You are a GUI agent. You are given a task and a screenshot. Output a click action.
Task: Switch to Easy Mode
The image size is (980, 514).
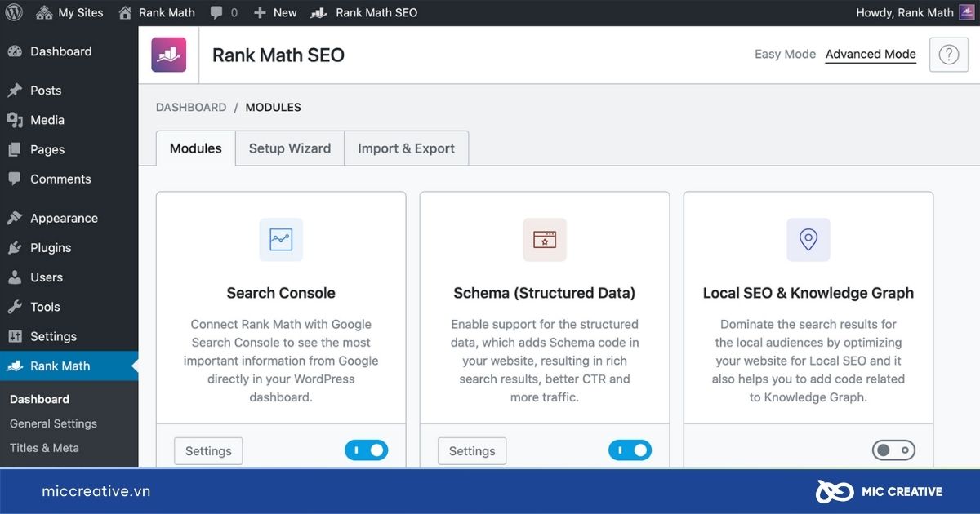click(785, 54)
